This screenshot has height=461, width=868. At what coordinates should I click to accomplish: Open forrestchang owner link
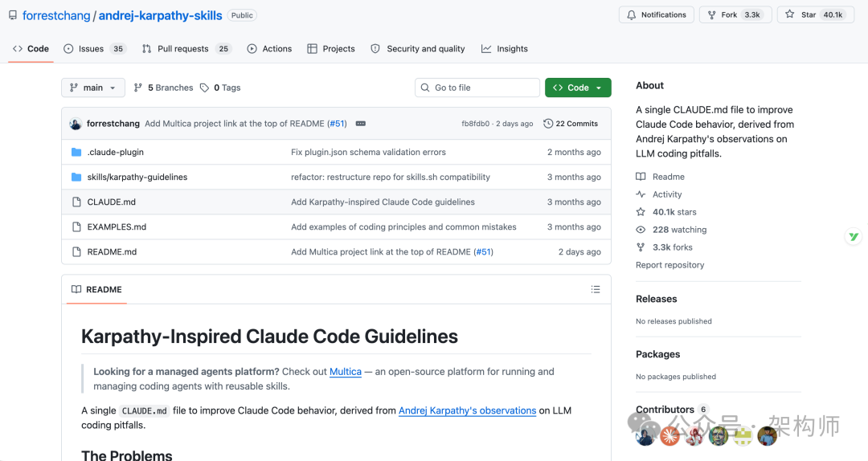point(56,15)
